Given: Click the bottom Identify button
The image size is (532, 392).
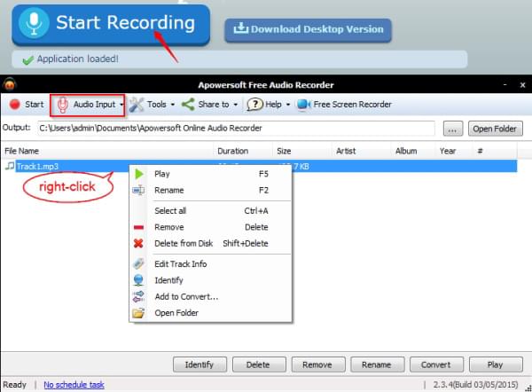Looking at the screenshot, I should pos(199,365).
